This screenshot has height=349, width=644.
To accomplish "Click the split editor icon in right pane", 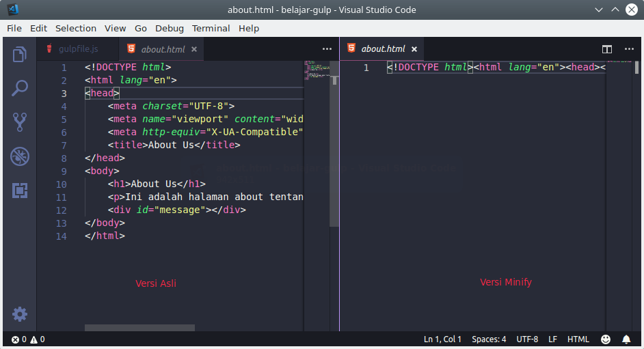I will tap(606, 49).
